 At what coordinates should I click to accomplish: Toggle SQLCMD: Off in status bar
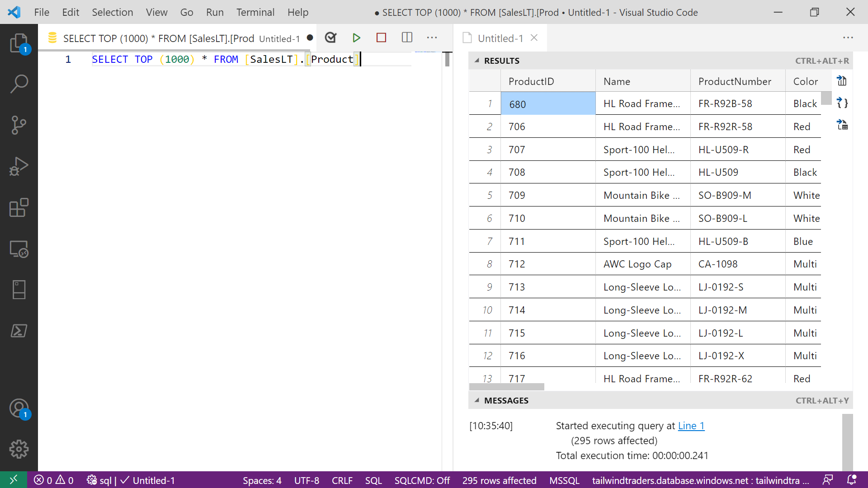422,480
